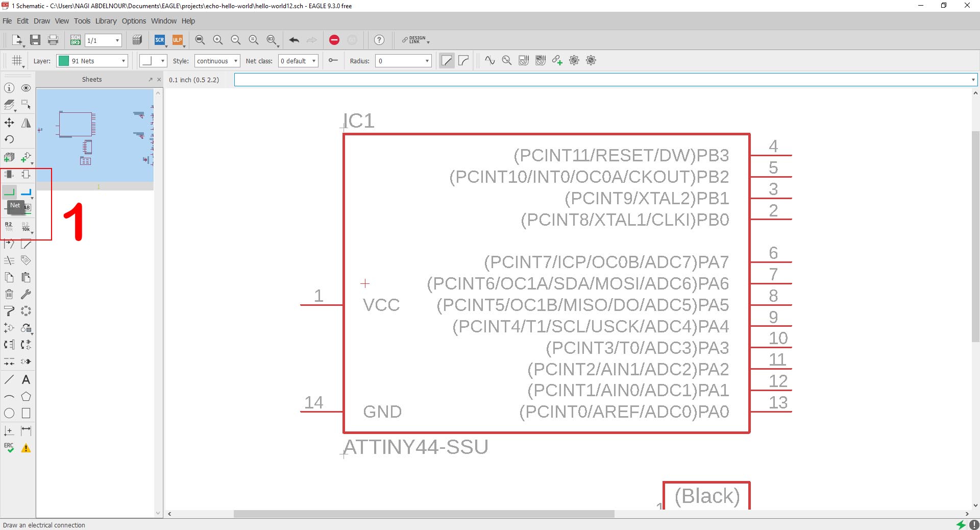Select the Tag/Attribute tool
The width and height of the screenshot is (980, 530).
(x=26, y=260)
